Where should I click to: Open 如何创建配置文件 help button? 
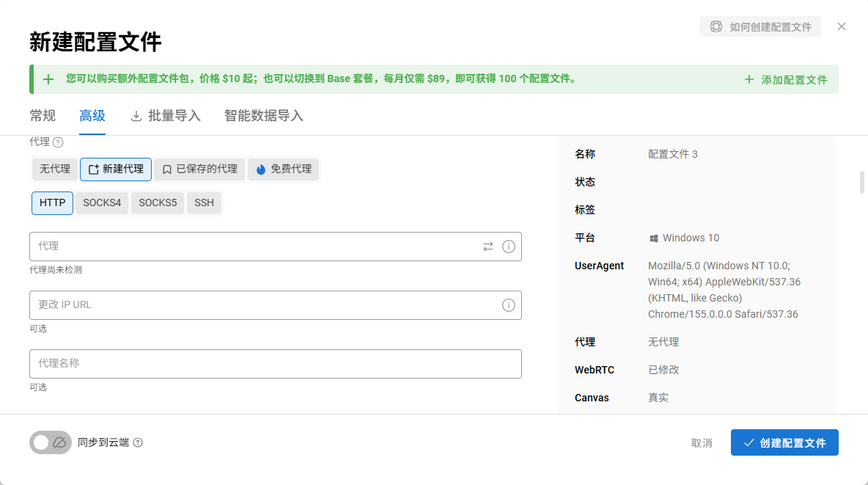[760, 26]
